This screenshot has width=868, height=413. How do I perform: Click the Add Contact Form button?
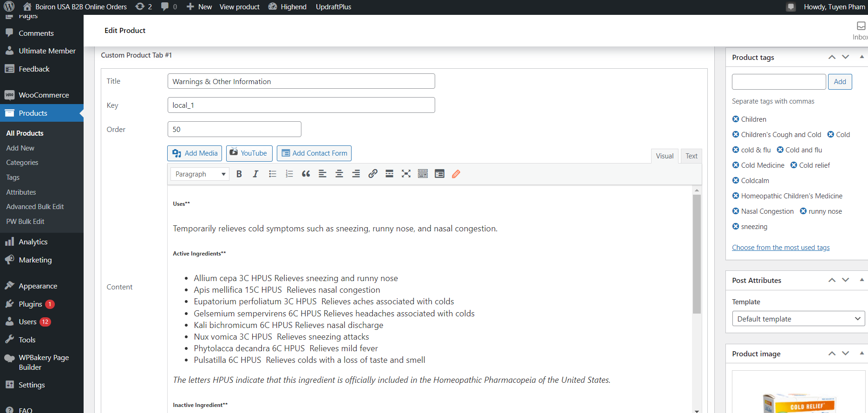coord(314,153)
